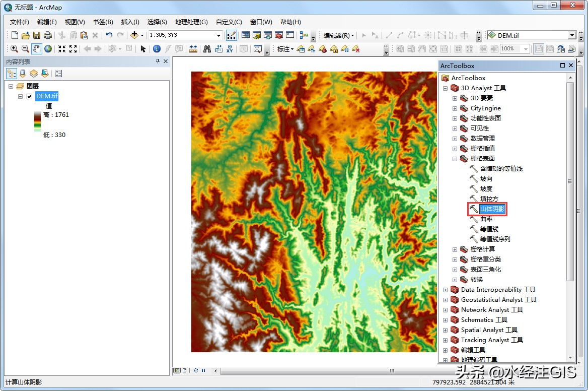
Task: Select the 填挖方 cut fill tool
Action: pyautogui.click(x=489, y=199)
